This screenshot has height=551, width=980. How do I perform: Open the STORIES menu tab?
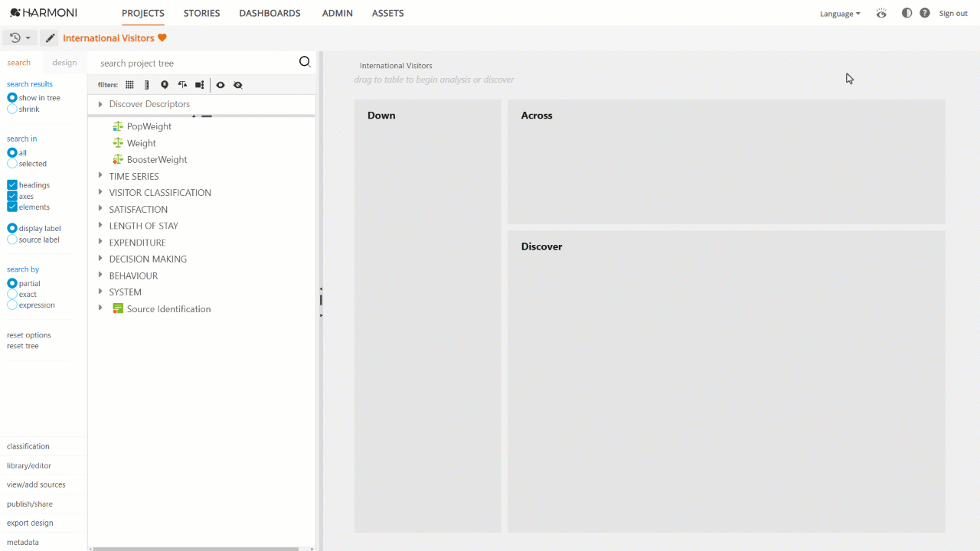201,13
